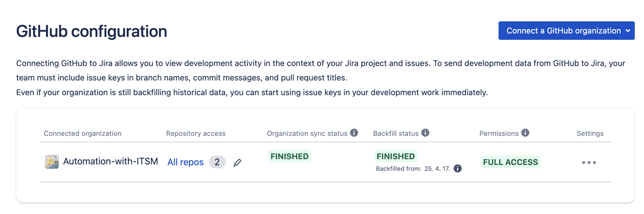
Task: Click the Repository access column header
Action: (196, 134)
